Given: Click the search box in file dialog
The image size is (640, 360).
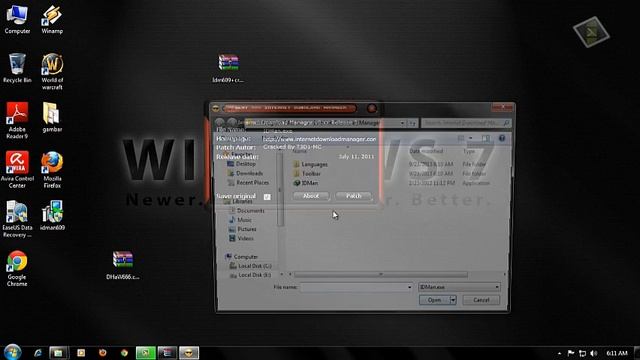Looking at the screenshot, I should coord(466,123).
